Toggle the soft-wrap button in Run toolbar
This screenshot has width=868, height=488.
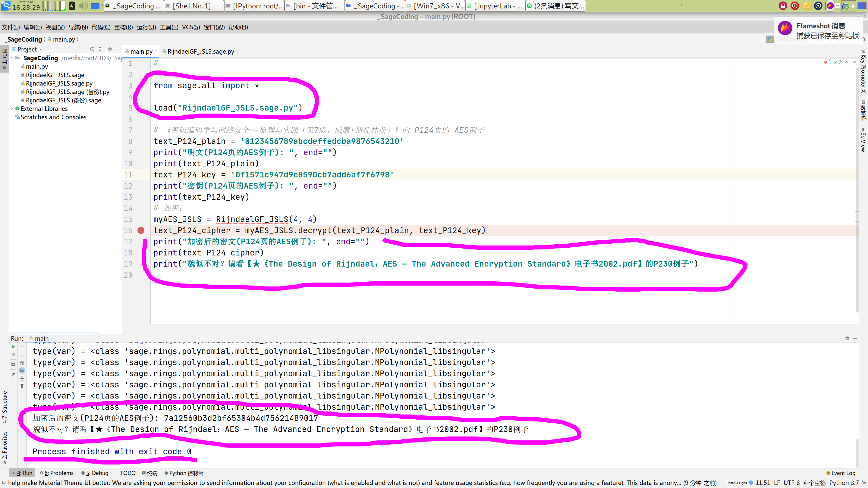pyautogui.click(x=22, y=363)
